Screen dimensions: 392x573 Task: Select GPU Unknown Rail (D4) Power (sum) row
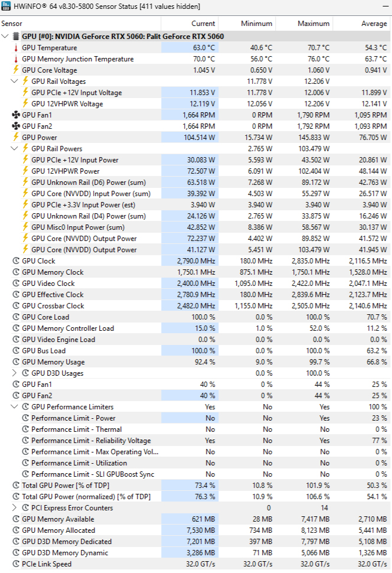[x=195, y=216]
